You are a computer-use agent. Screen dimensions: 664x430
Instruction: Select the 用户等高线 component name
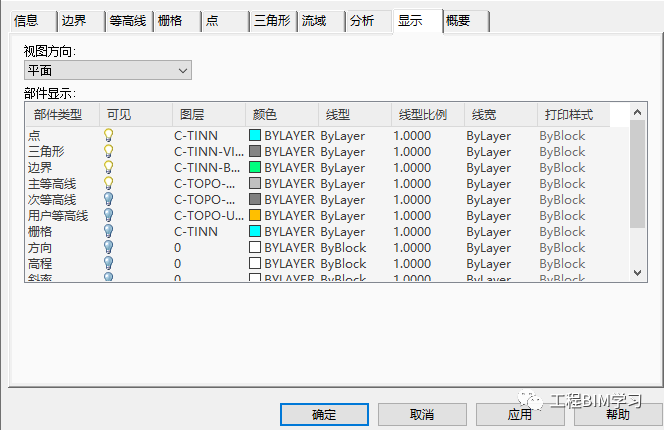58,216
